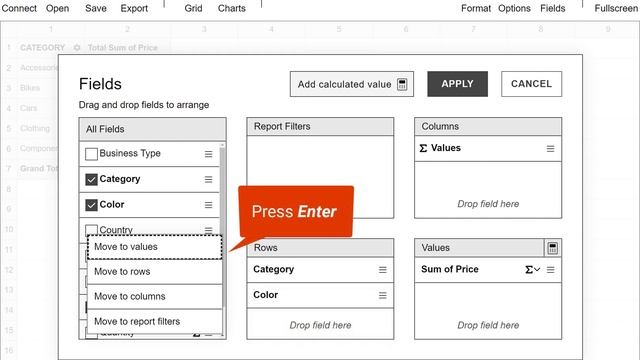The image size is (640, 360).
Task: Click the Color drag handle in All Fields
Action: pos(209,205)
